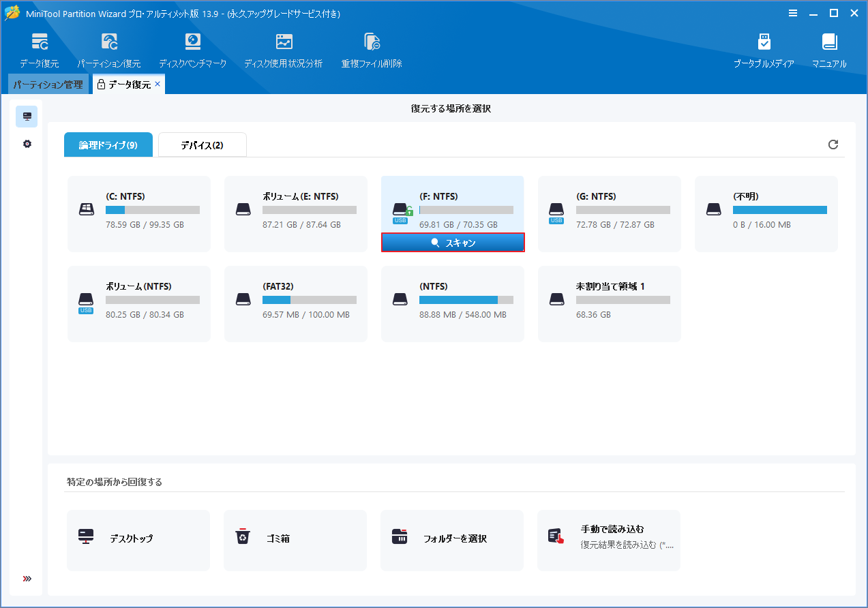This screenshot has height=608, width=868.
Task: Click the (FAT32) usage bar
Action: pos(310,300)
